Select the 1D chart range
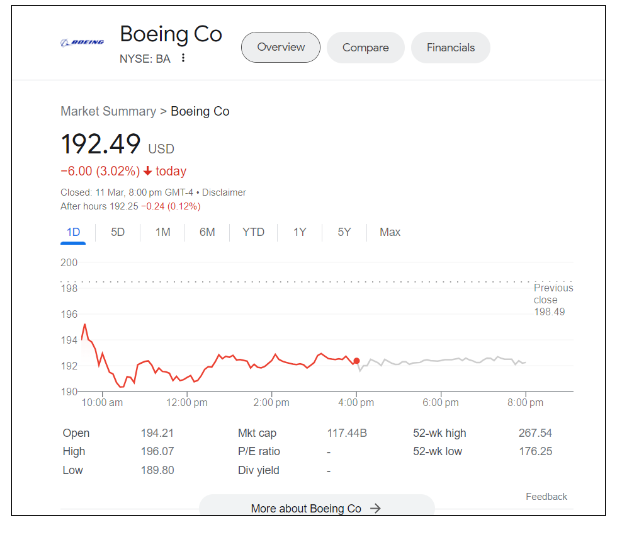 pyautogui.click(x=73, y=232)
